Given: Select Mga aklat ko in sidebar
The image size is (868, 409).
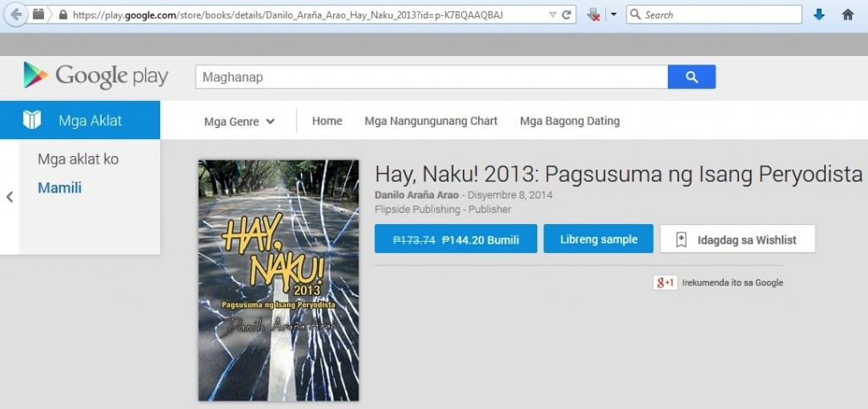Looking at the screenshot, I should (78, 160).
